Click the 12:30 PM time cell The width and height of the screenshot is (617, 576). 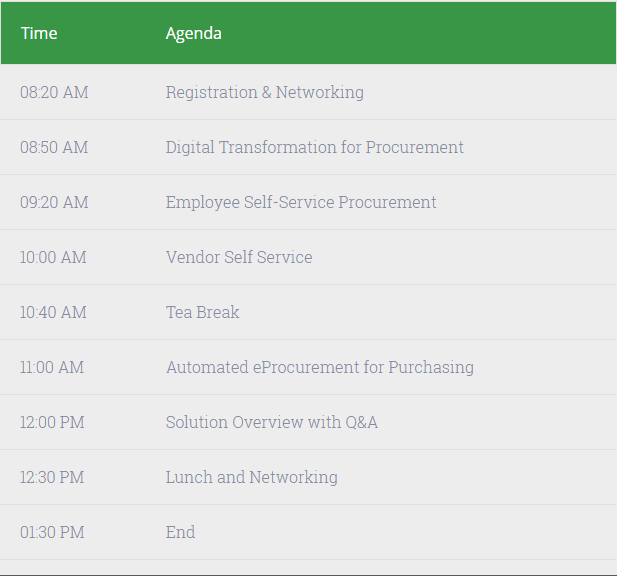point(52,478)
